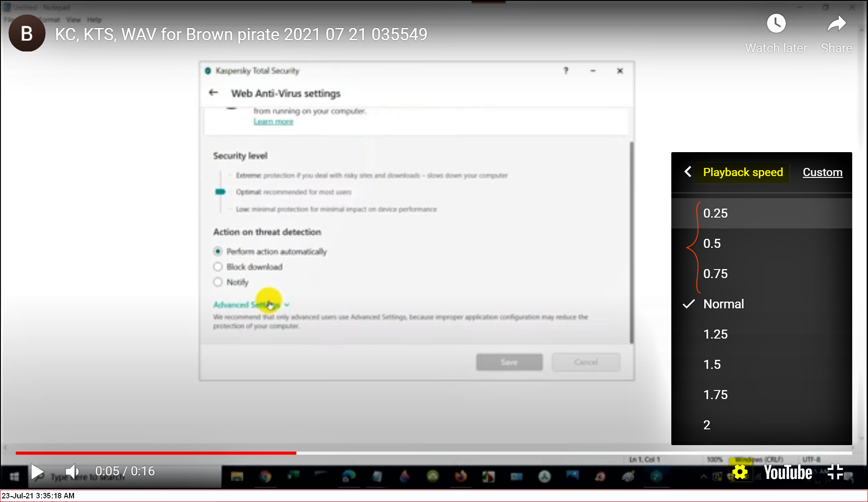Set playback speed to Normal
Screen dimensions: 868x502
pos(724,304)
